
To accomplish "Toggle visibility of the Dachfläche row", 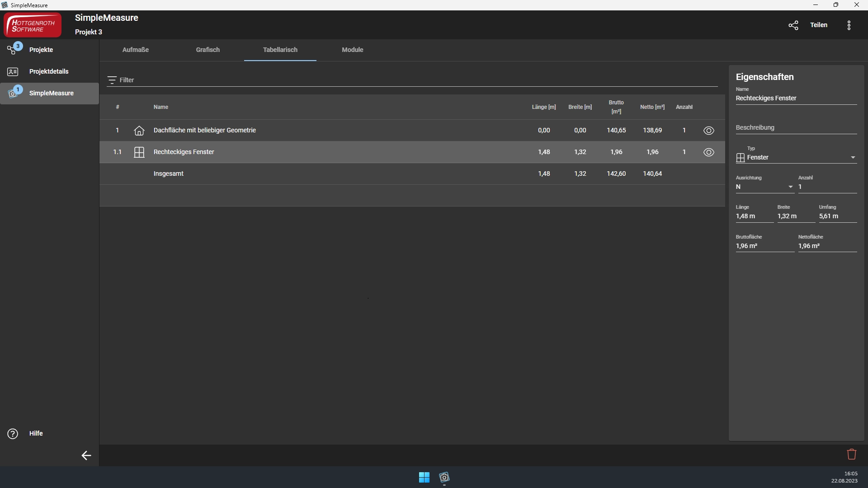I will click(x=708, y=131).
